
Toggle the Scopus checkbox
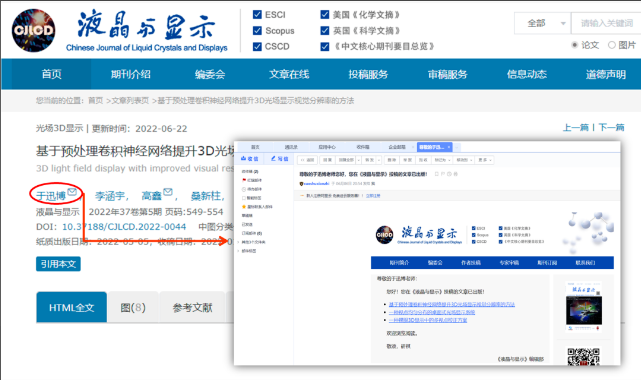257,31
